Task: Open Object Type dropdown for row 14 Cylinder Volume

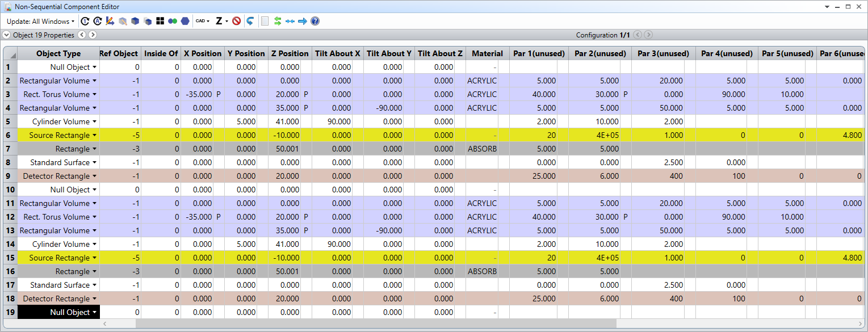Action: click(94, 244)
